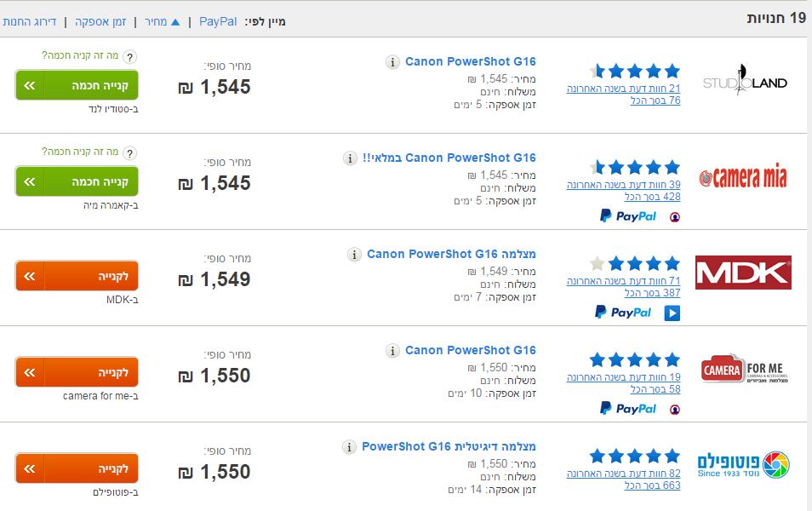812x511 pixels.
Task: Sort by store rating
Action: [x=30, y=21]
